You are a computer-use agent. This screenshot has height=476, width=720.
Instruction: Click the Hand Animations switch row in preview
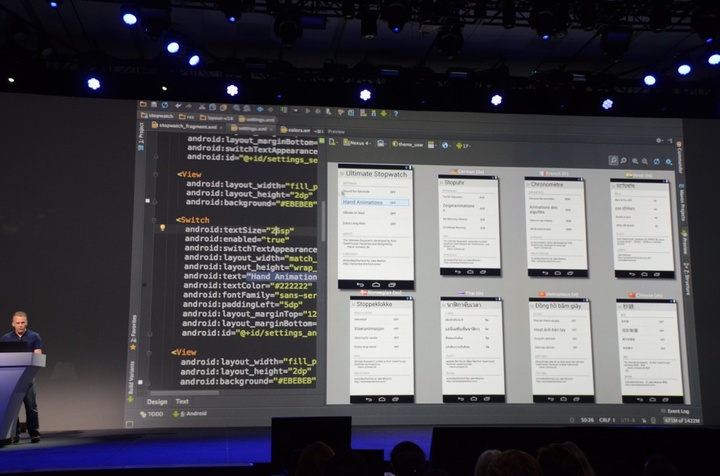[x=375, y=202]
